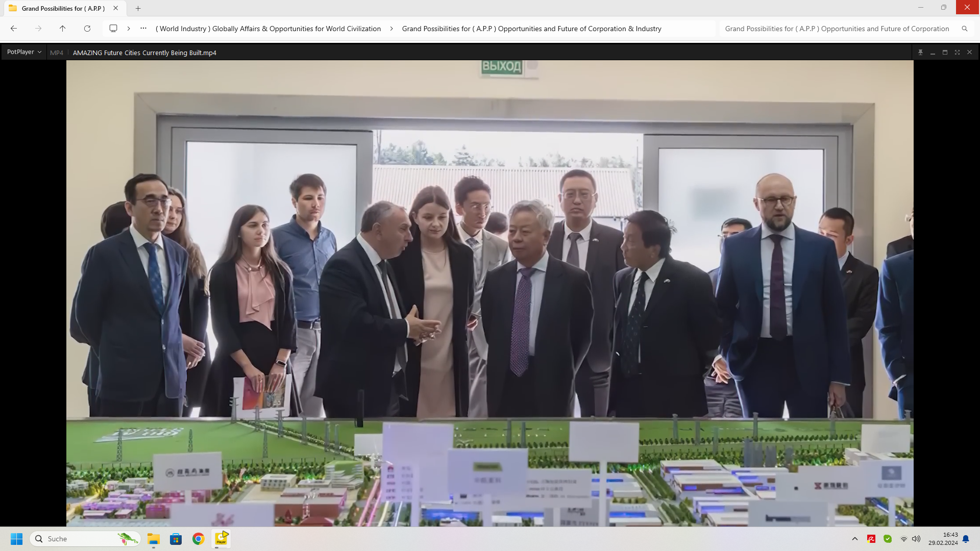This screenshot has height=551, width=980.
Task: Open the PotPlayer main menu dropdown
Action: (24, 52)
